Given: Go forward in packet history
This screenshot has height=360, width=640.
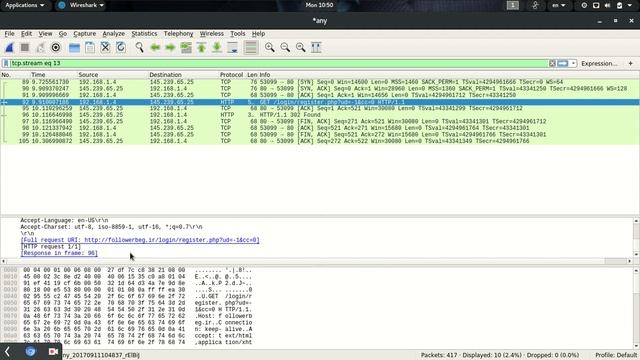Looking at the screenshot, I should (x=170, y=47).
